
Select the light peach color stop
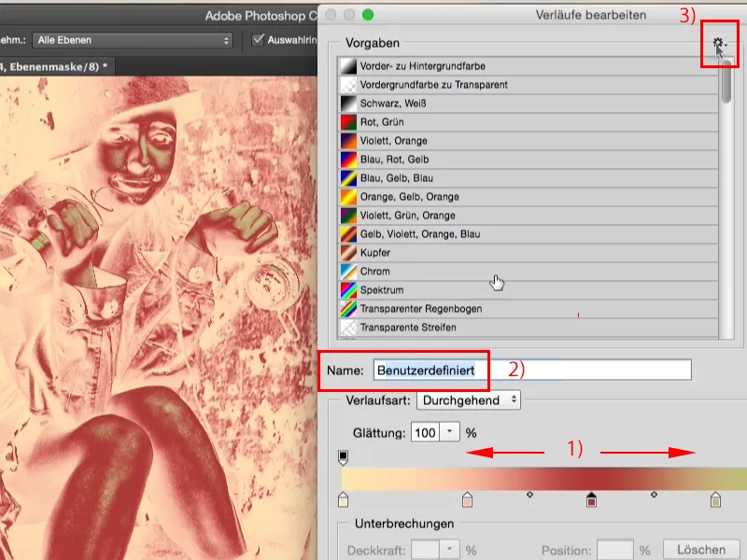tap(468, 499)
